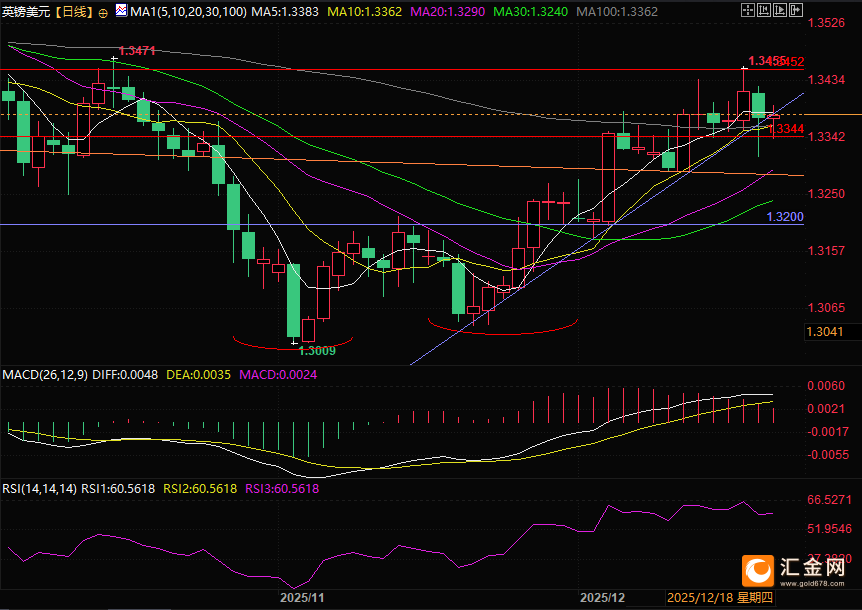Image resolution: width=862 pixels, height=610 pixels.
Task: Click the 66.5271 RSI axis value
Action: tap(829, 500)
